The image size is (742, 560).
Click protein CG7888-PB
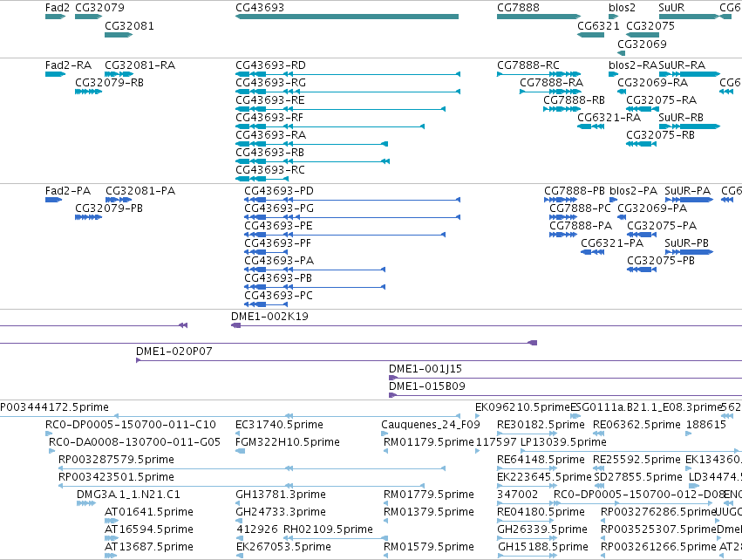coord(561,200)
